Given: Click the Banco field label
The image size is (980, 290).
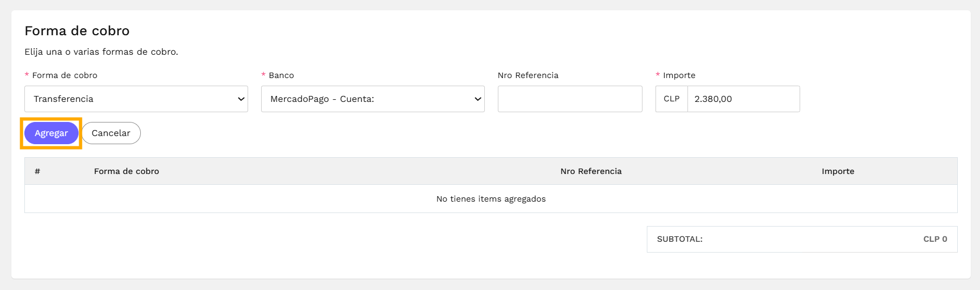Looking at the screenshot, I should tap(281, 75).
